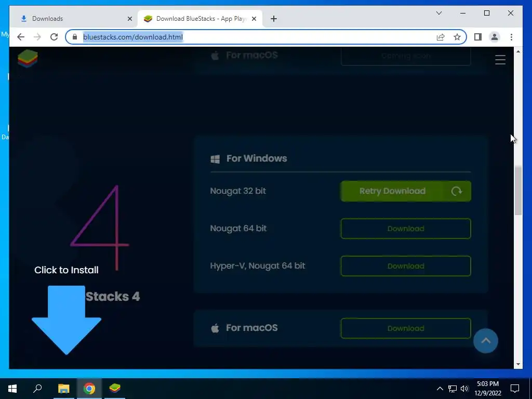Bookmark this page with the star
532x399 pixels.
[x=457, y=37]
